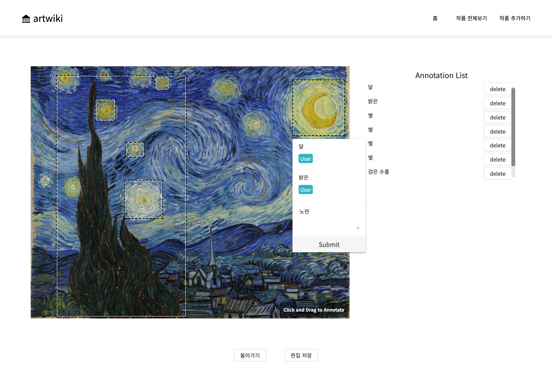
Task: Delete the 검은 수풀 annotation
Action: 497,174
